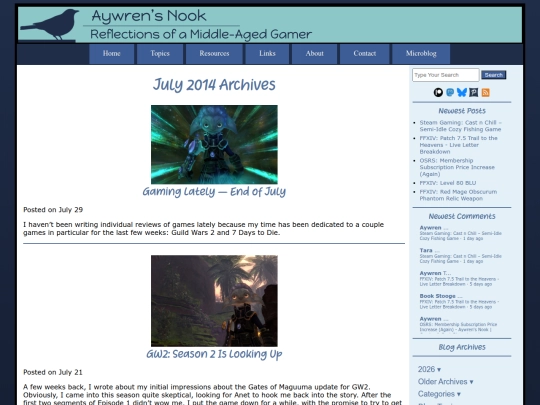Open FFXIV Red Mage Obscurum Phantom Relic post

(458, 195)
